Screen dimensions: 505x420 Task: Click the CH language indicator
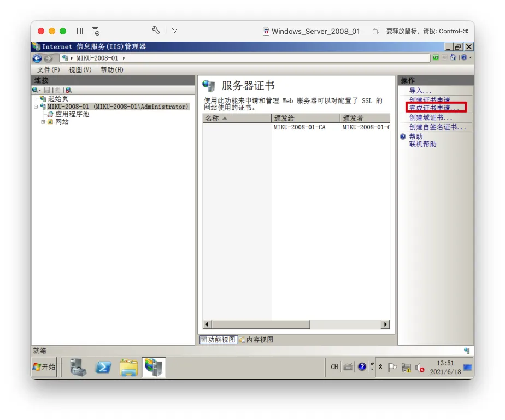pos(334,367)
